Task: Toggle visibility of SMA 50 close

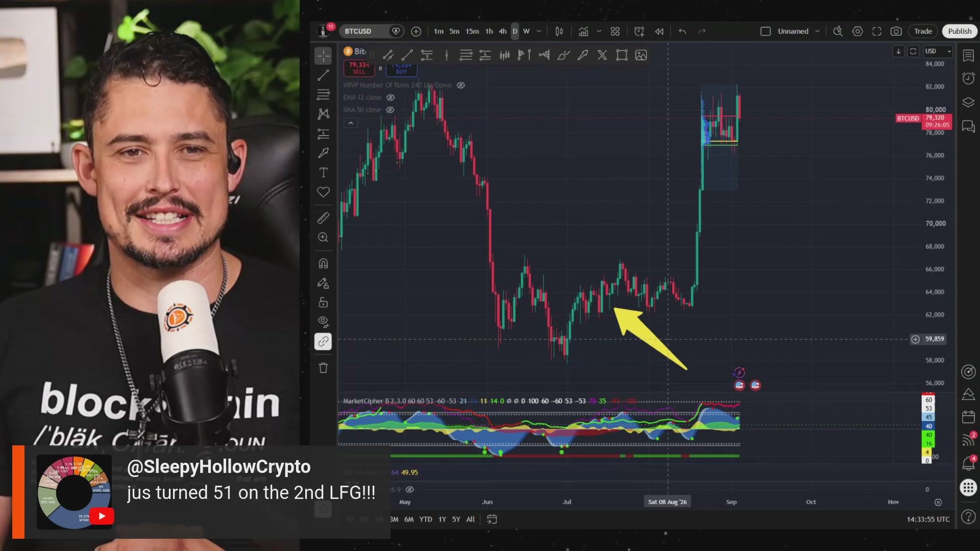Action: coord(390,110)
